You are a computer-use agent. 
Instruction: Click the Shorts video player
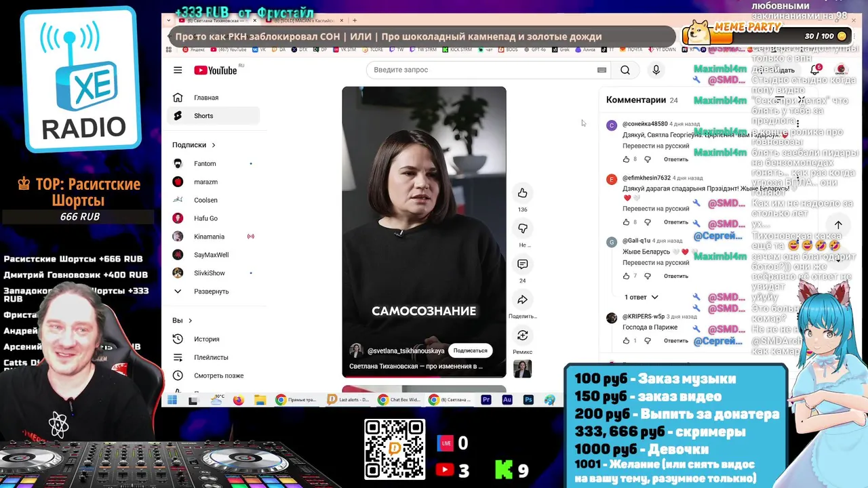[424, 232]
